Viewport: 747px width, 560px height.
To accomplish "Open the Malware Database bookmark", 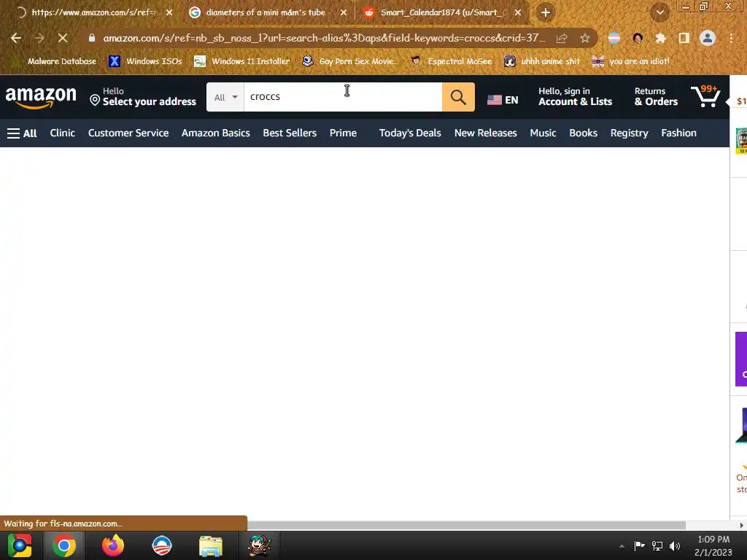I will (x=55, y=61).
